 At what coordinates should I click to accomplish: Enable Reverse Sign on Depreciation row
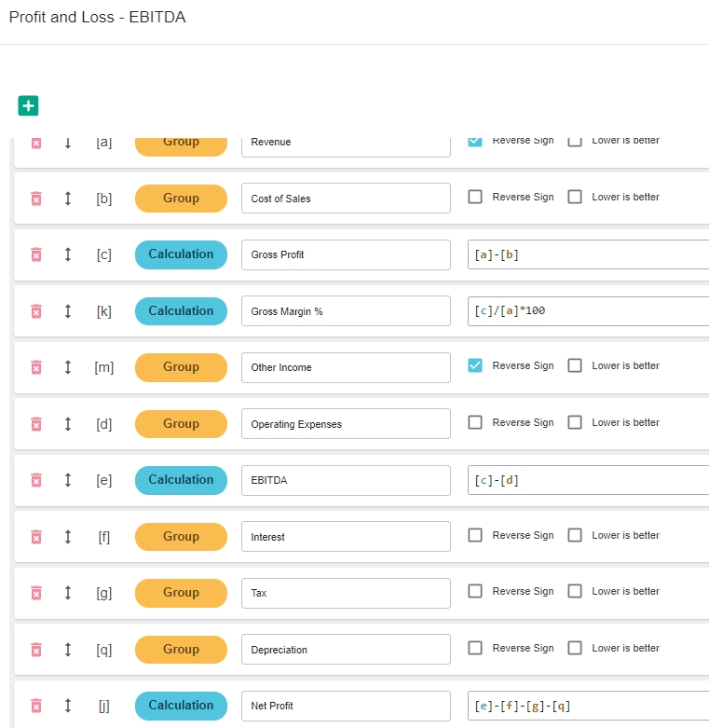click(x=475, y=649)
